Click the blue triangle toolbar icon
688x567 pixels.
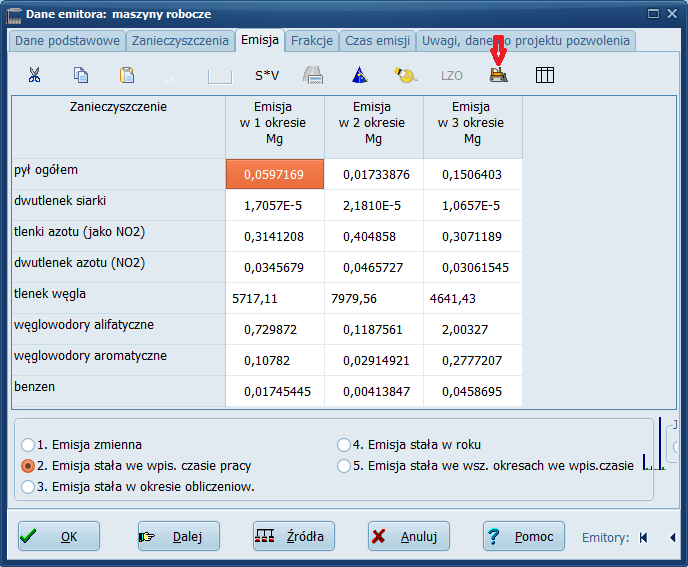coord(360,75)
